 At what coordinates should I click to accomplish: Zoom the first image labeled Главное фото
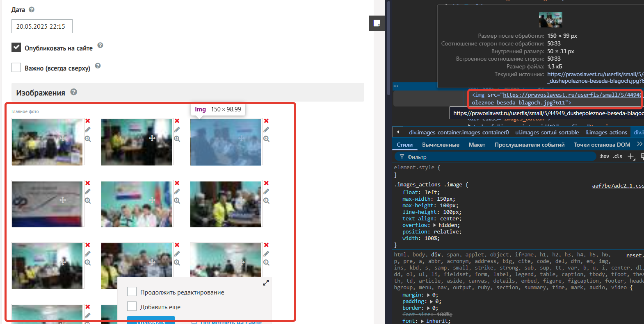(x=88, y=139)
